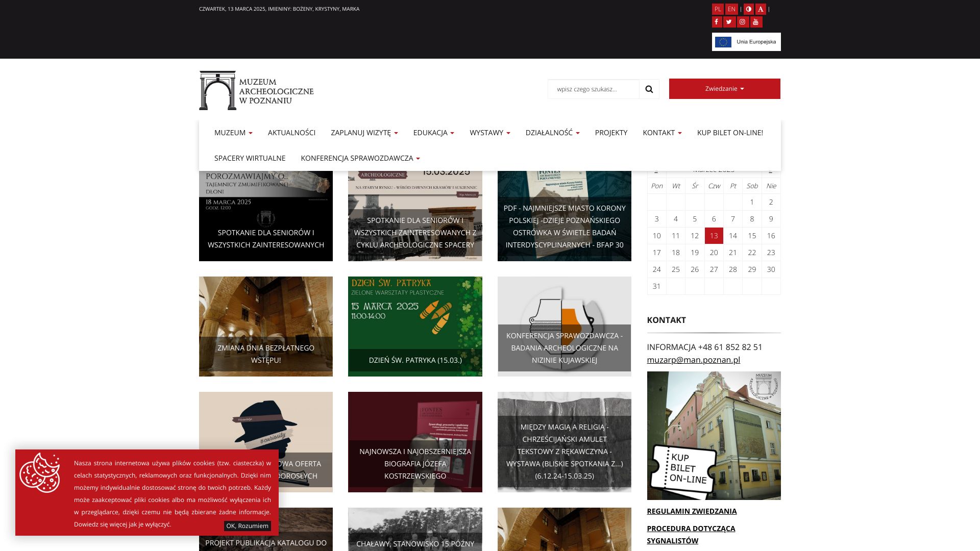Screen dimensions: 980x551
Task: Click the cookie icon in cookie banner
Action: 40,472
